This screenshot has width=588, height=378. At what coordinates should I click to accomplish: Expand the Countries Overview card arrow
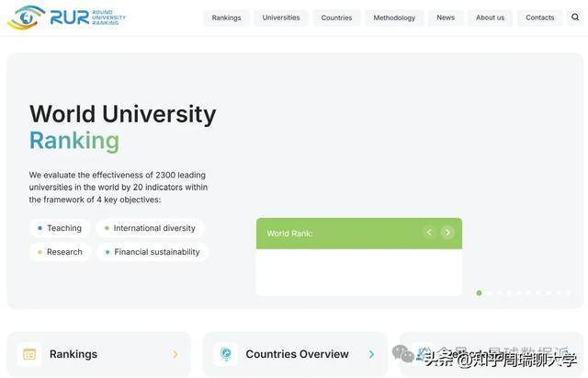371,354
